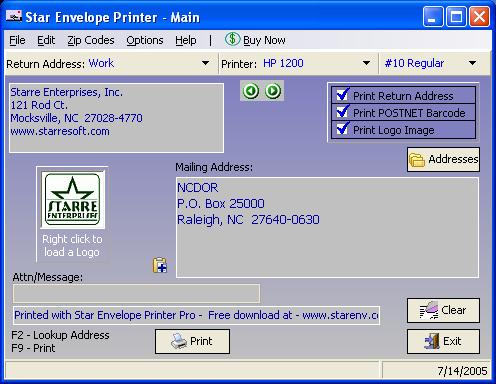This screenshot has width=496, height=384.
Task: Open Addresses folder button
Action: (443, 160)
